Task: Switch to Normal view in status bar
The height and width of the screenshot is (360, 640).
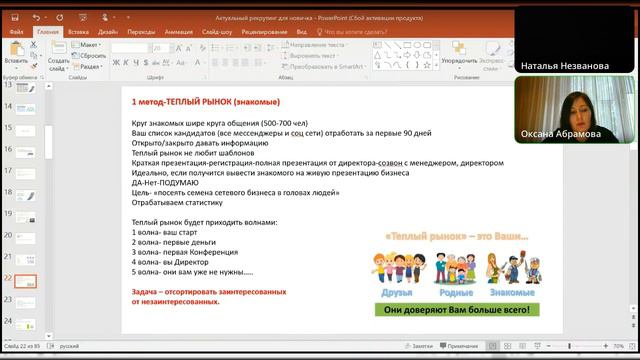Action: [x=493, y=346]
